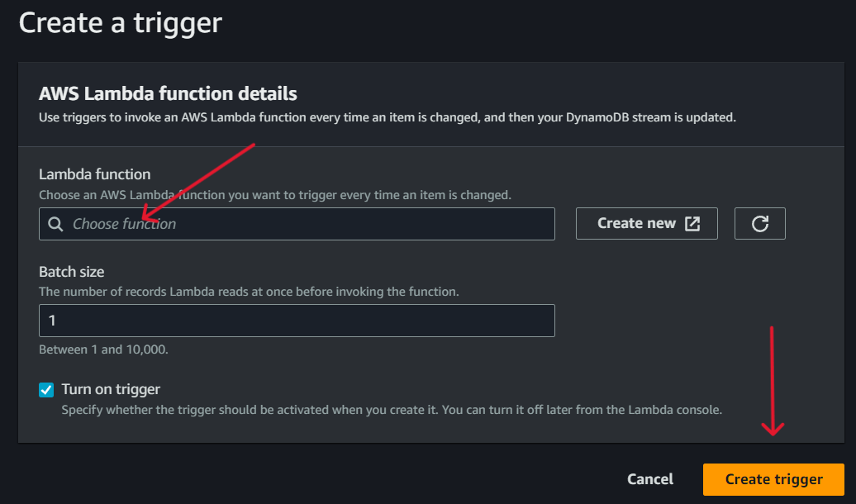Click the Turn on trigger label text
The height and width of the screenshot is (504, 856).
[x=111, y=389]
